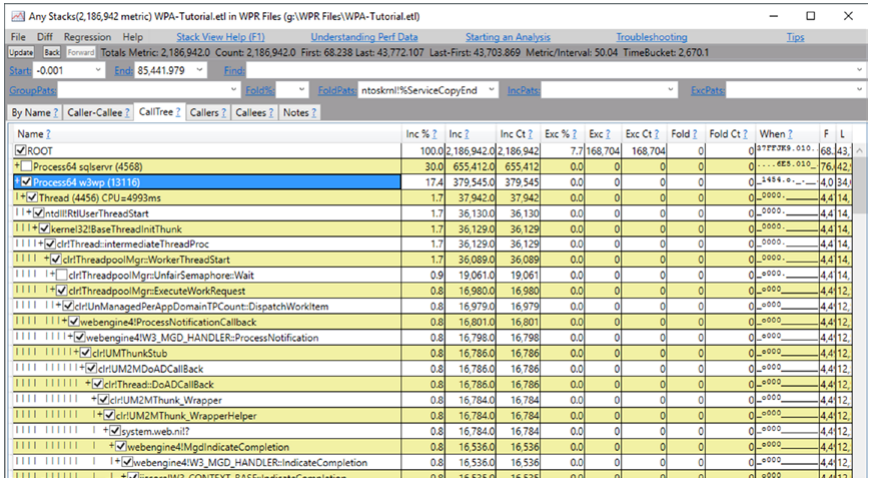Viewport: 875px width, 485px height.
Task: Click the By Name tab help question mark
Action: [55, 112]
